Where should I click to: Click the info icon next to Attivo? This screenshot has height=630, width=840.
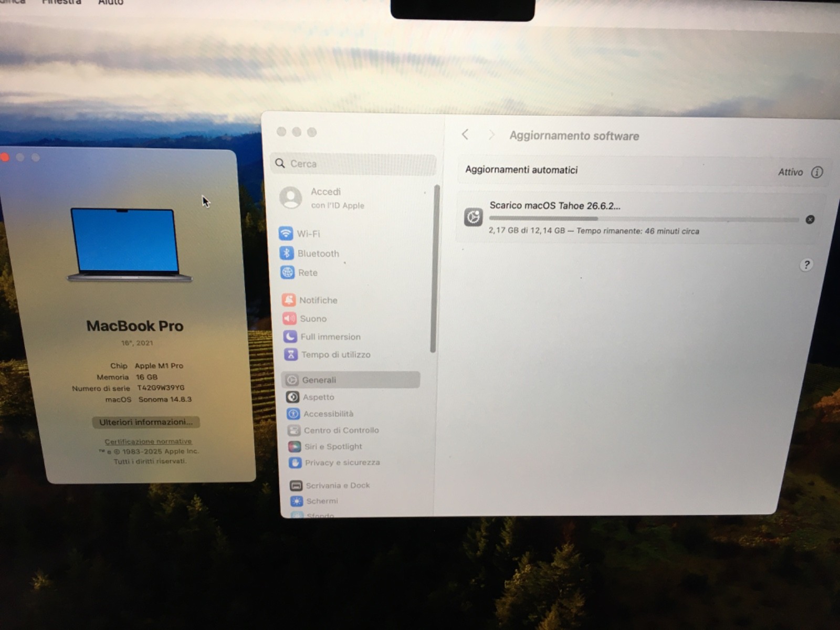pos(817,172)
